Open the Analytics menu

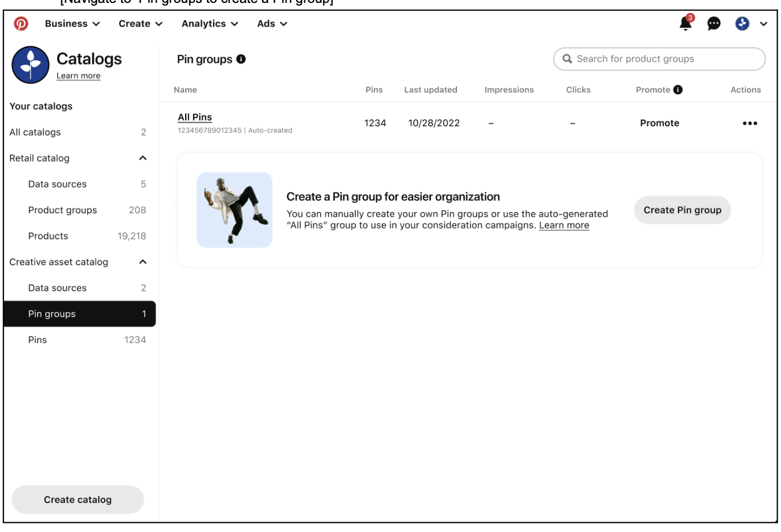click(x=209, y=24)
